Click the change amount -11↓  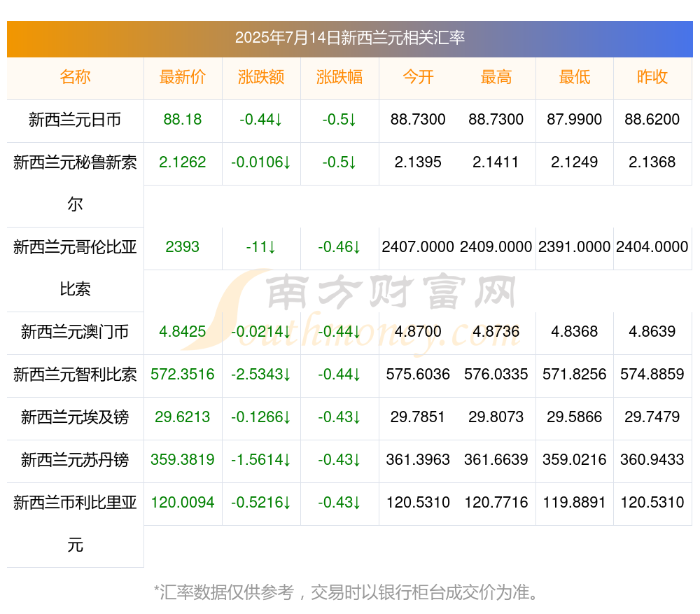[x=261, y=247]
